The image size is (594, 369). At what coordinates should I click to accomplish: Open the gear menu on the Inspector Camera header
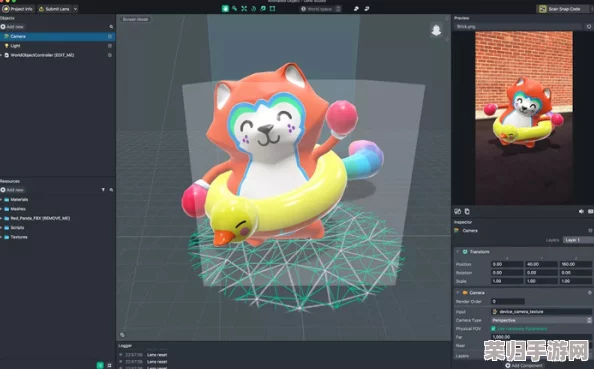[590, 231]
